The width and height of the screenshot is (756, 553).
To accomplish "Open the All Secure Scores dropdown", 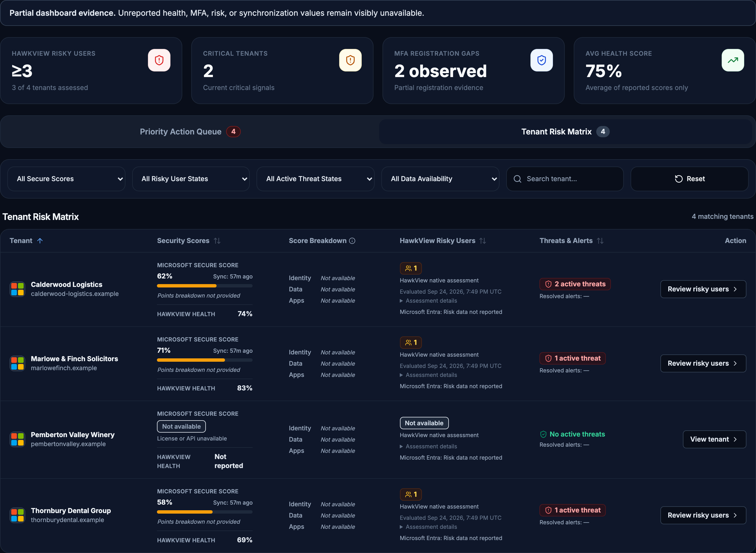I will pyautogui.click(x=66, y=179).
